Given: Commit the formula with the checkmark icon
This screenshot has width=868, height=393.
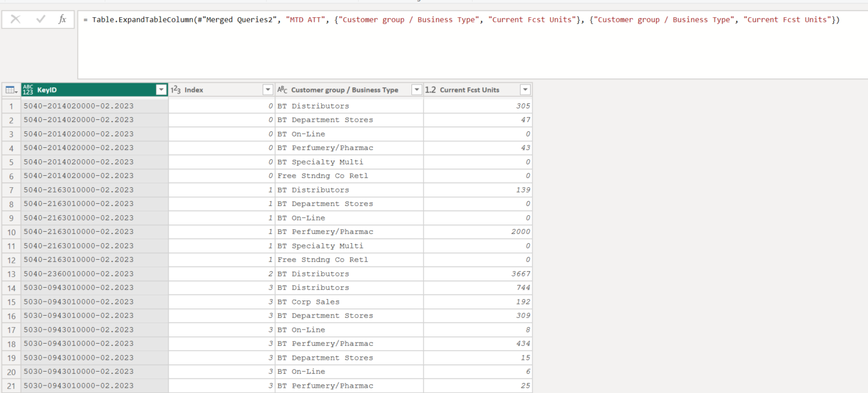Looking at the screenshot, I should click(41, 19).
